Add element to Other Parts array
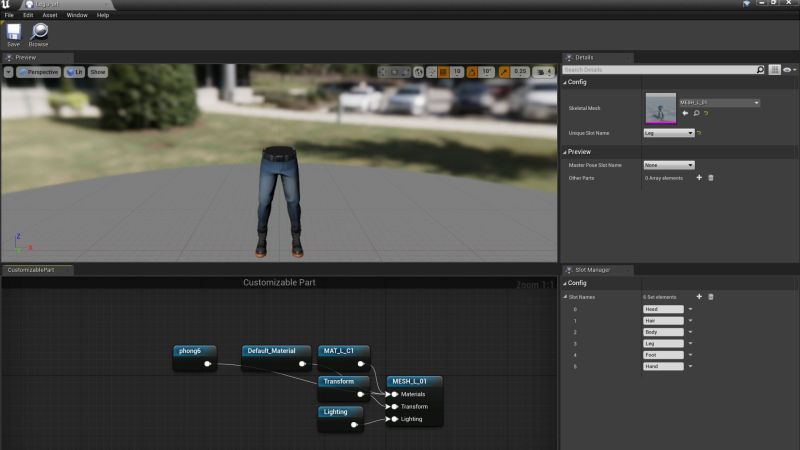This screenshot has height=450, width=800. tap(699, 178)
